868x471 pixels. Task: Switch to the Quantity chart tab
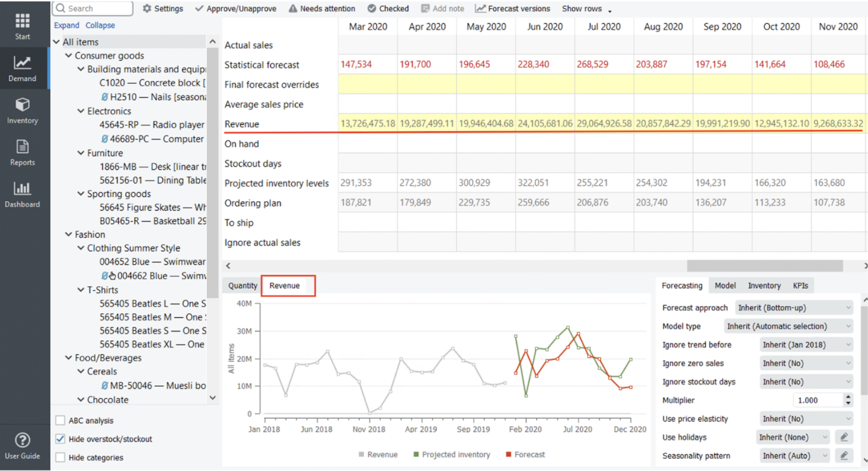pyautogui.click(x=243, y=285)
